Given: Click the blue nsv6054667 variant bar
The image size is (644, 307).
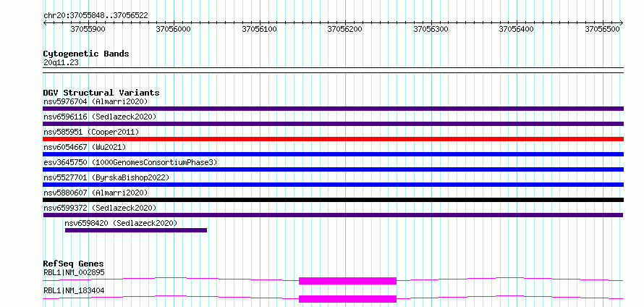Looking at the screenshot, I should click(333, 154).
